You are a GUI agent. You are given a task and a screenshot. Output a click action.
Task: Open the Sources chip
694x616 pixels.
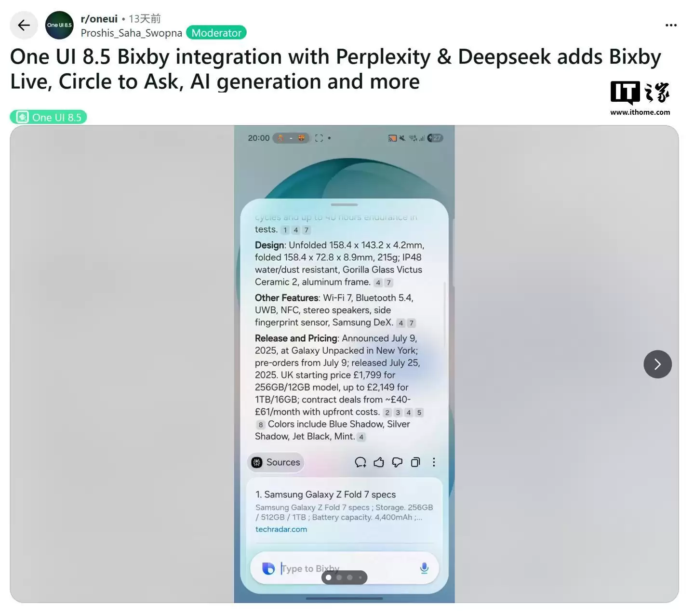click(x=276, y=462)
